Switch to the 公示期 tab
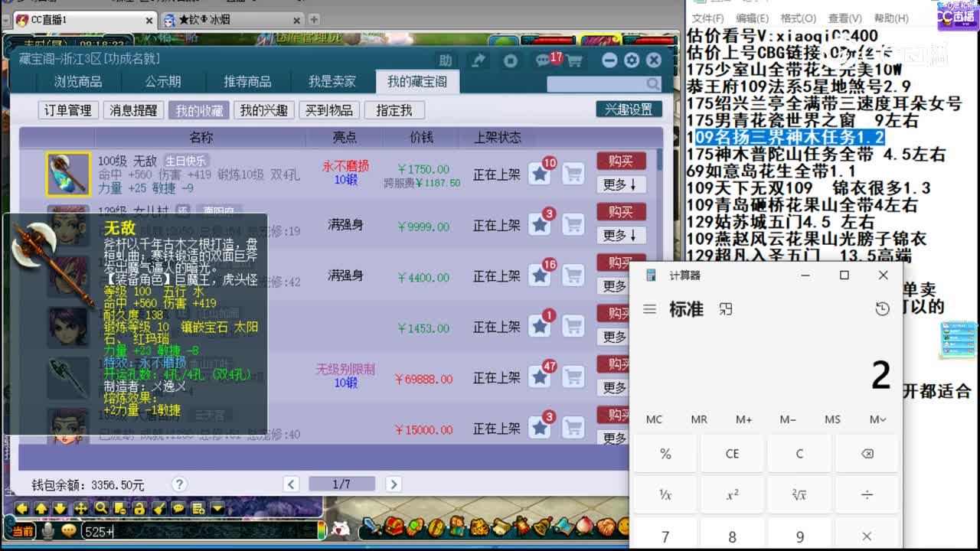 tap(163, 81)
